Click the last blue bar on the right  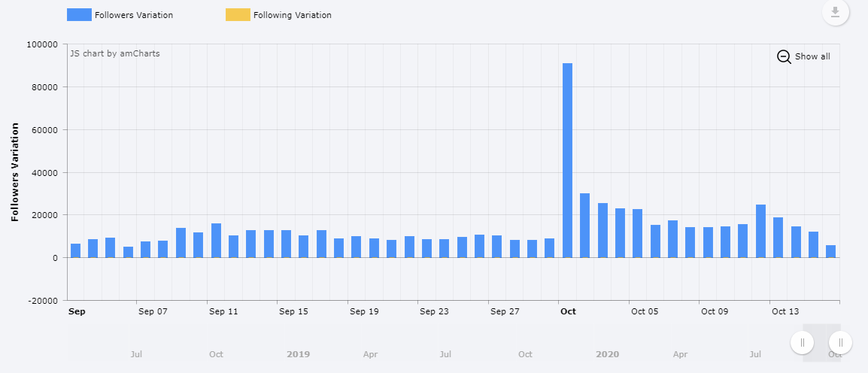(830, 251)
